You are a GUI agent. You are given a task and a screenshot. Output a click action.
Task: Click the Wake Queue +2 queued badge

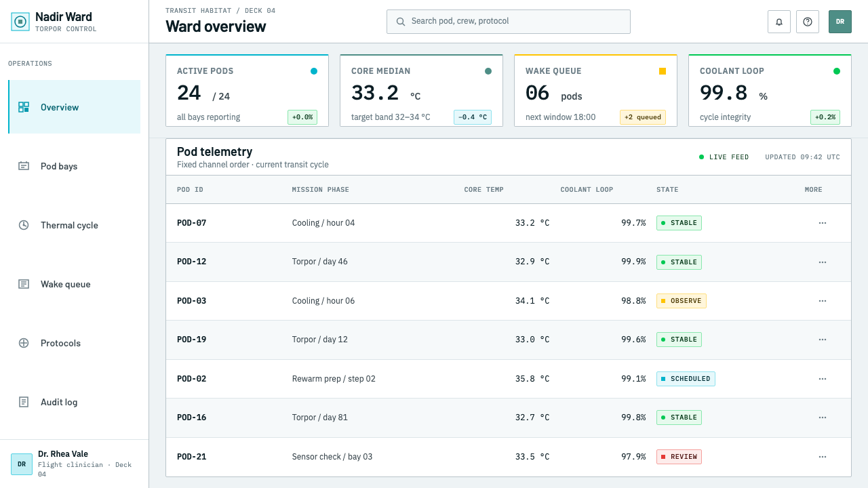(643, 117)
